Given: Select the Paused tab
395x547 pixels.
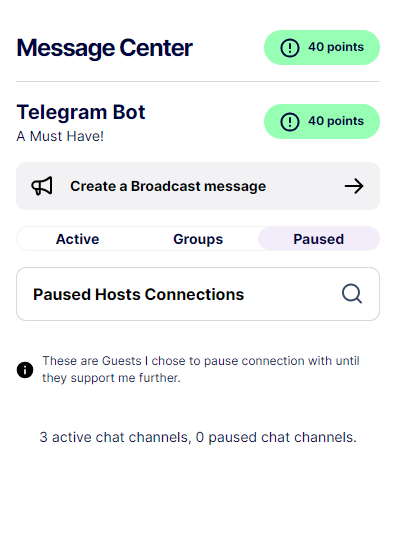Looking at the screenshot, I should 319,239.
